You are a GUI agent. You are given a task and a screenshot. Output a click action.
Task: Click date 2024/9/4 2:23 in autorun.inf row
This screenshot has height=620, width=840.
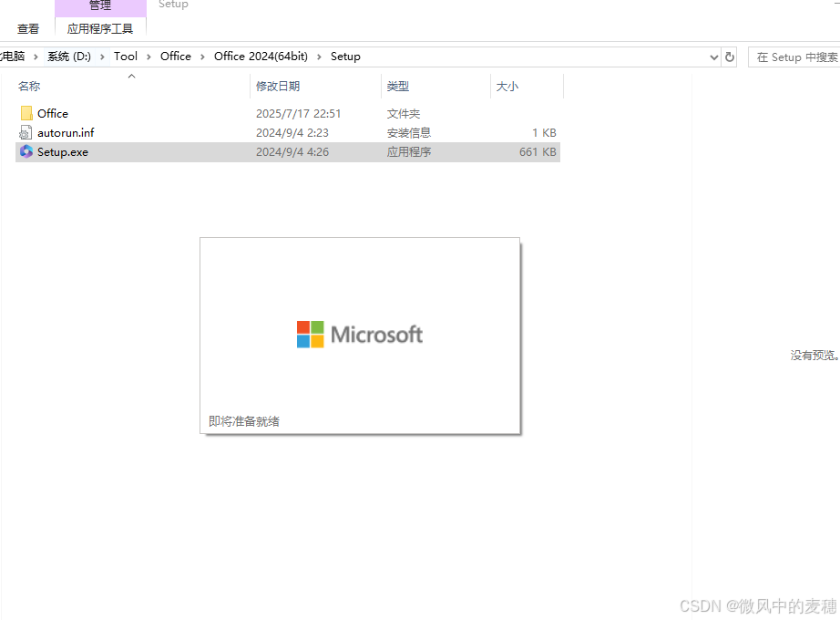[x=292, y=133]
